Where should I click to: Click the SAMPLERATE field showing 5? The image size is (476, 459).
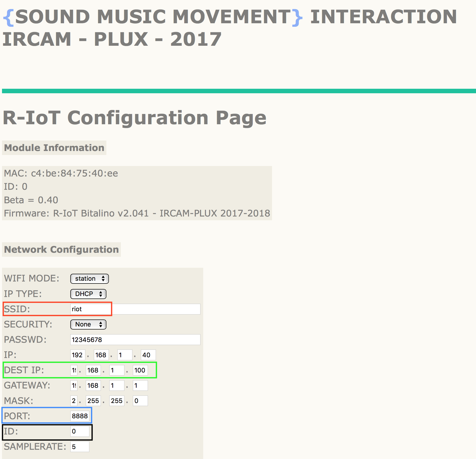(x=80, y=446)
